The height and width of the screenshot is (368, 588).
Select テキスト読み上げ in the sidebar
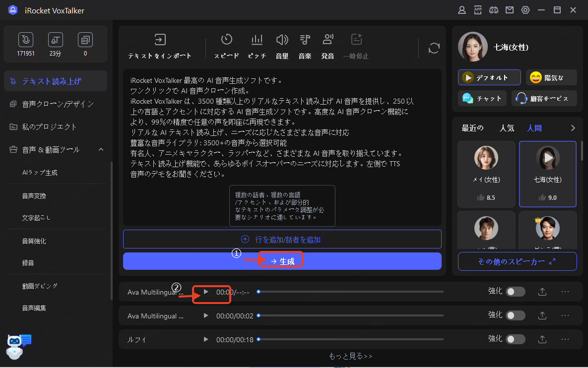[56, 81]
